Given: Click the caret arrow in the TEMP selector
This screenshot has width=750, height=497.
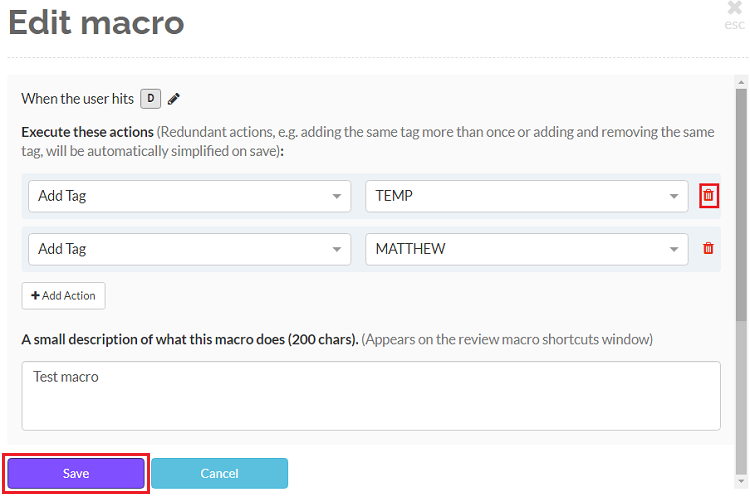Looking at the screenshot, I should pyautogui.click(x=674, y=197).
